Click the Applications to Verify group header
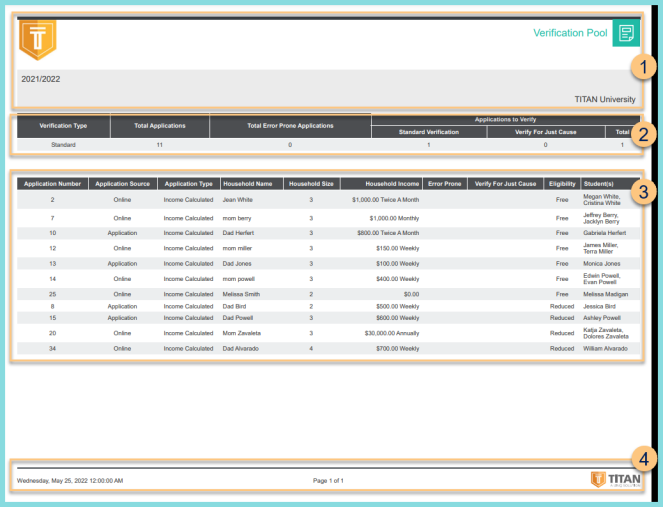This screenshot has width=663, height=507. pyautogui.click(x=505, y=120)
